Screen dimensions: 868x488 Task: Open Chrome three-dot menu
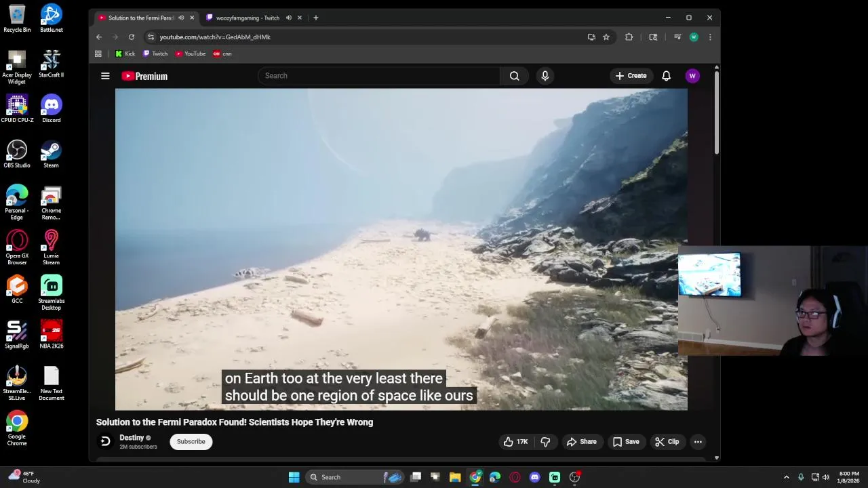point(710,37)
